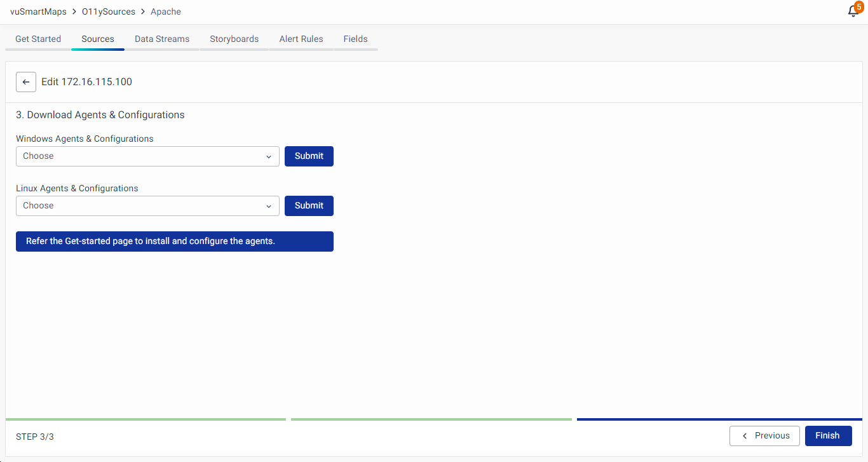The image size is (868, 462).
Task: Go to vuSmartMaps in the breadcrumb
Action: (38, 11)
